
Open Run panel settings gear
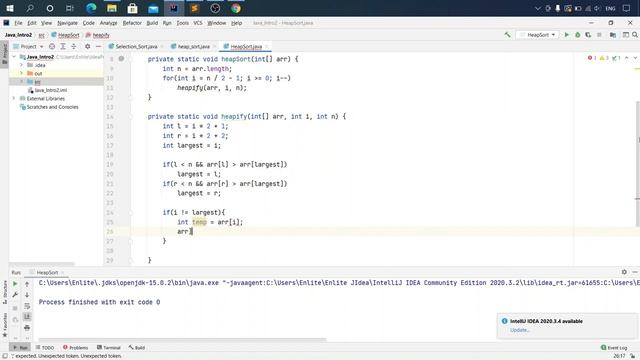pyautogui.click(x=624, y=272)
